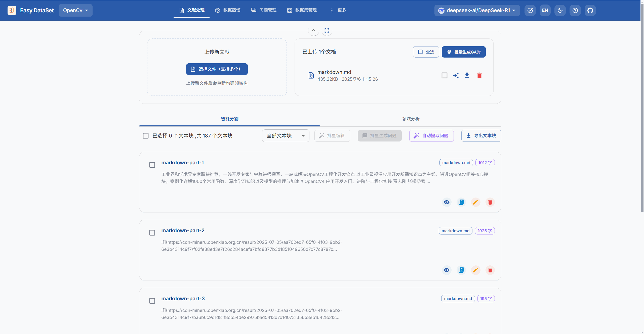Expand the deepseek-ai/DeepSeek-R1 model selector

[477, 10]
